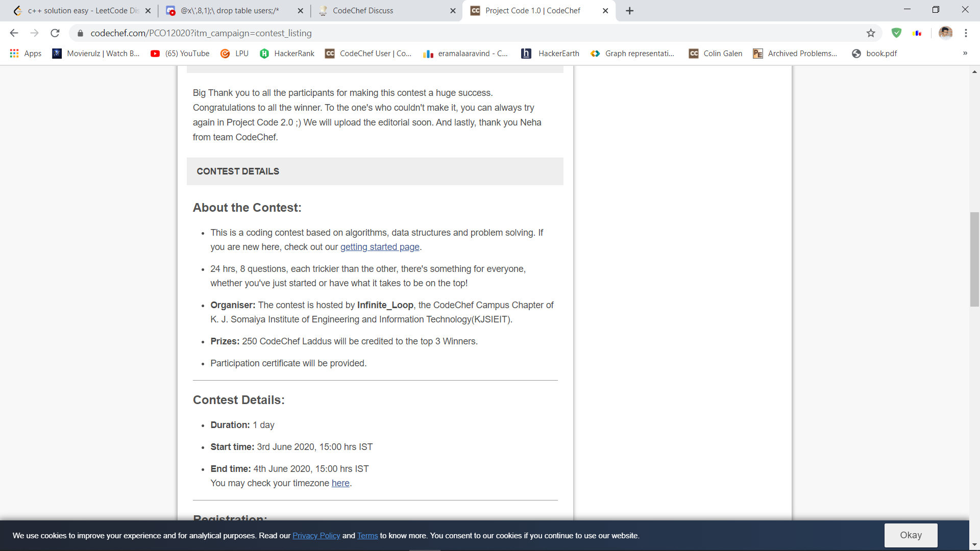Viewport: 980px width, 551px height.
Task: Open the HackerRank bookmark
Action: pos(287,54)
